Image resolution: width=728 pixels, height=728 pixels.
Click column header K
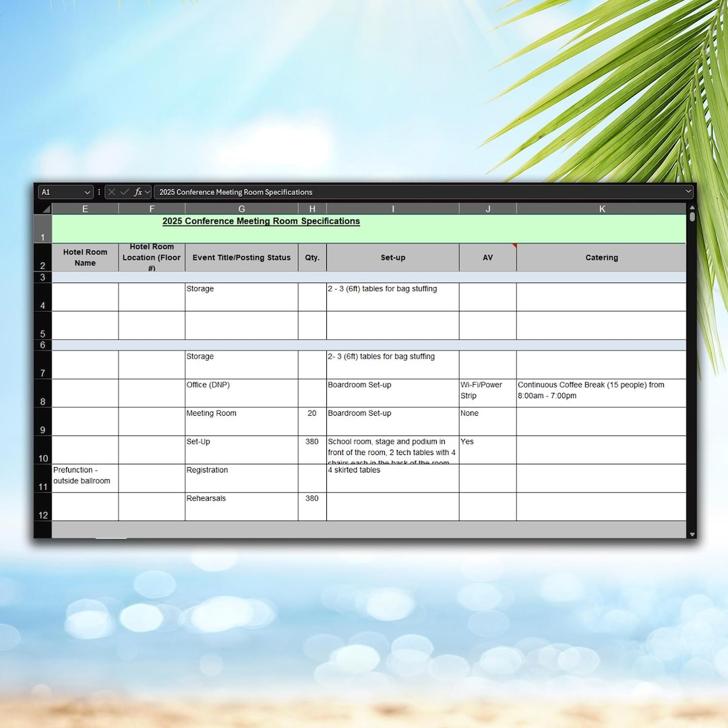click(601, 208)
